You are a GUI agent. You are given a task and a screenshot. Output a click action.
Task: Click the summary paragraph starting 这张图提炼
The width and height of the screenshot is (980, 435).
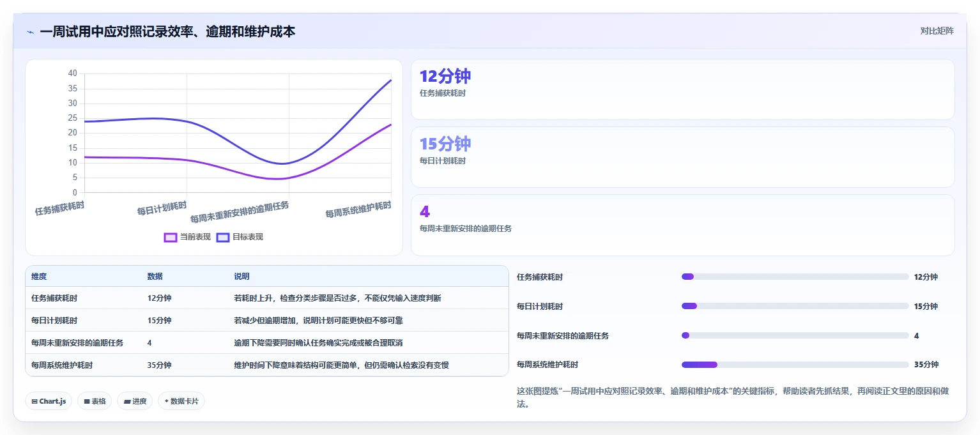pos(733,397)
